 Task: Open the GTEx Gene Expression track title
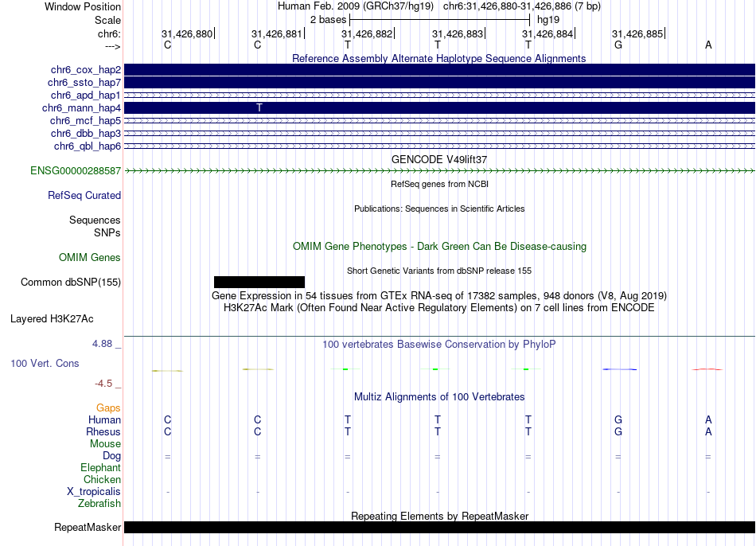pyautogui.click(x=439, y=295)
